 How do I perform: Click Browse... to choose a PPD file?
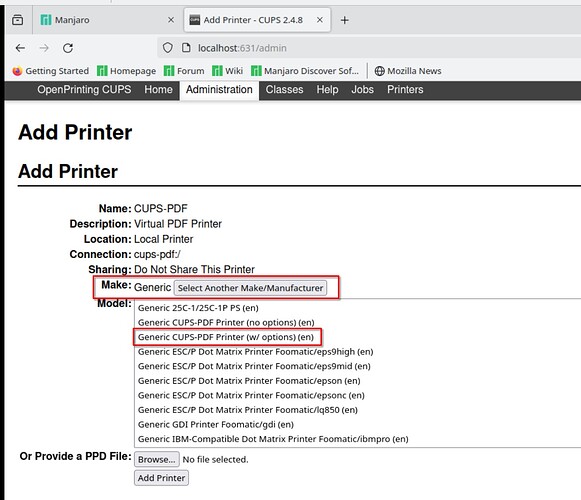(x=157, y=459)
